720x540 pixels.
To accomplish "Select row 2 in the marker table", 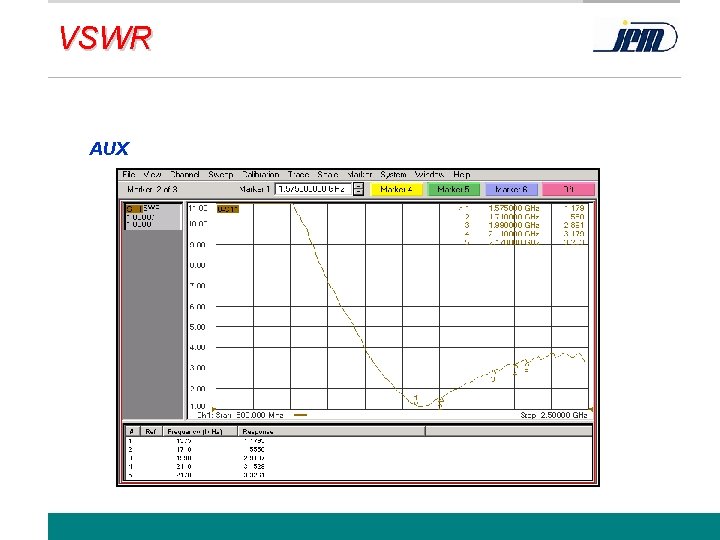I will click(x=358, y=450).
